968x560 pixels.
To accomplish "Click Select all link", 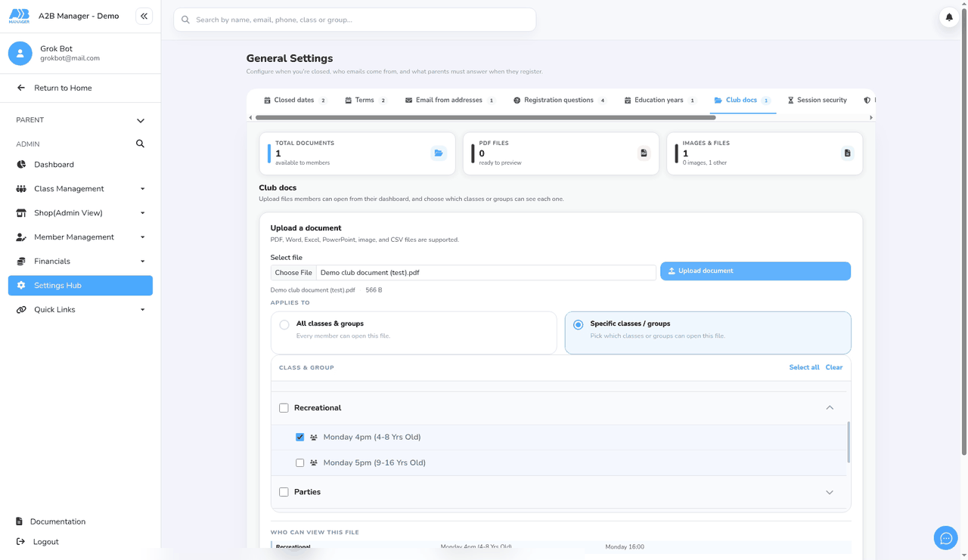I will click(804, 367).
